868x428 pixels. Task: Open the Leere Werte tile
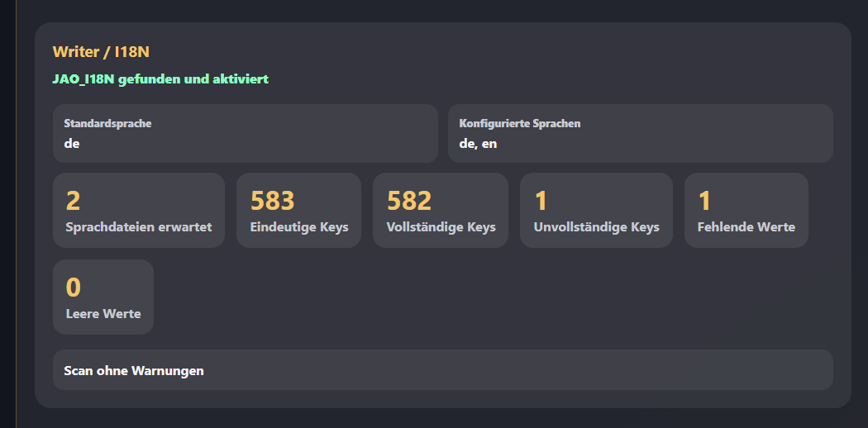coord(103,297)
